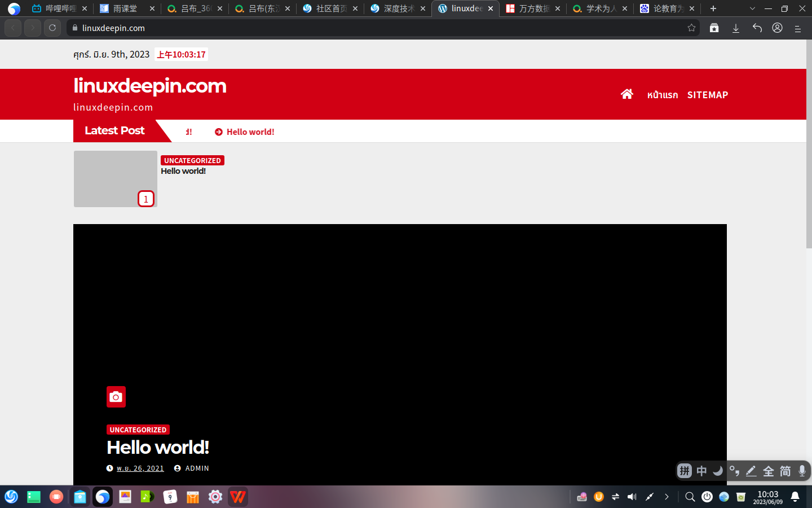Open the bookmarks collection icon in the toolbar
This screenshot has width=812, height=508.
pos(714,28)
